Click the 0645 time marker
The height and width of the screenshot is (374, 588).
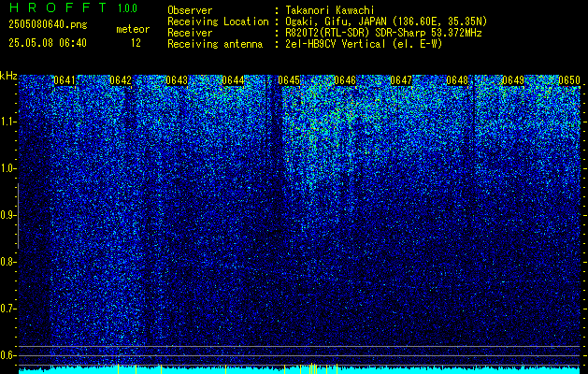289,80
